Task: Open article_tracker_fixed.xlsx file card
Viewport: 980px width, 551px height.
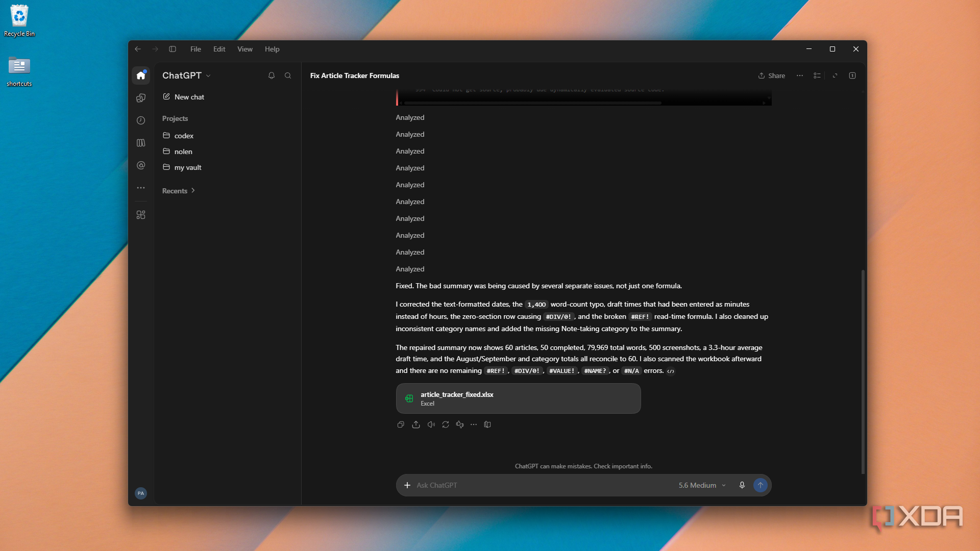Action: point(518,398)
